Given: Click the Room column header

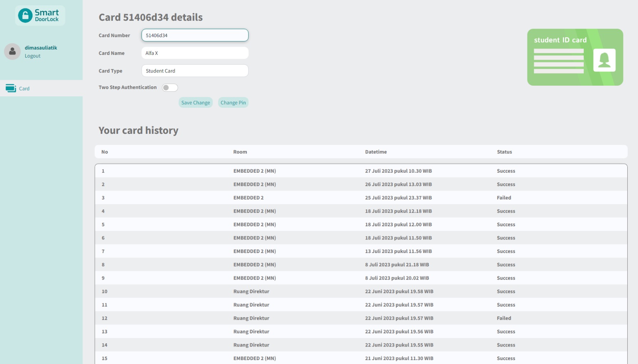Looking at the screenshot, I should [240, 152].
